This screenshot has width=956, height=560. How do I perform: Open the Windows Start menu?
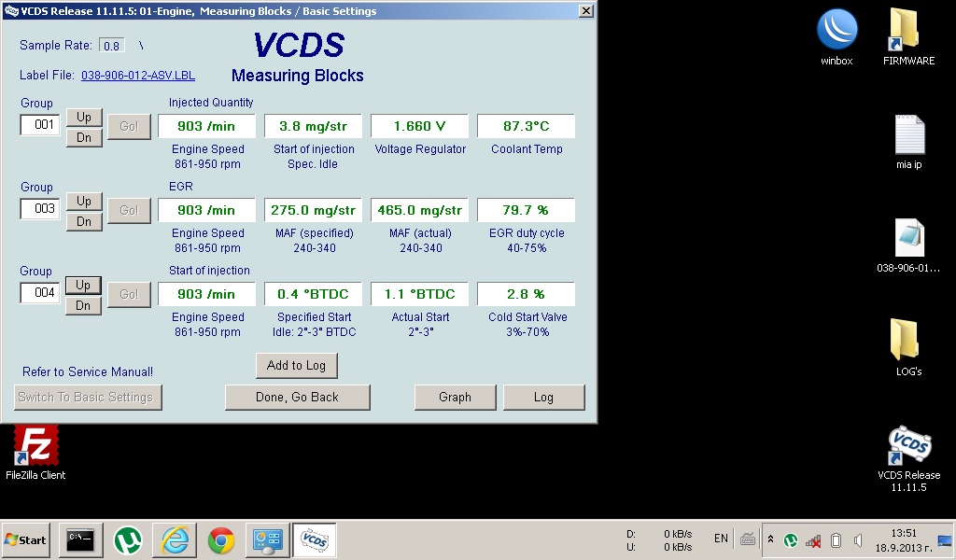tap(26, 539)
